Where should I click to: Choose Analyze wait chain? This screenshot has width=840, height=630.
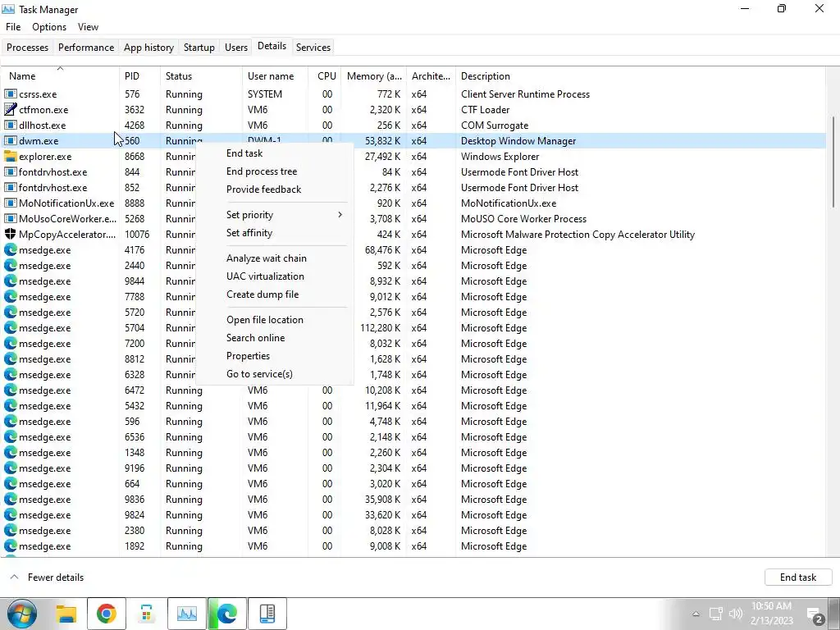tap(274, 258)
